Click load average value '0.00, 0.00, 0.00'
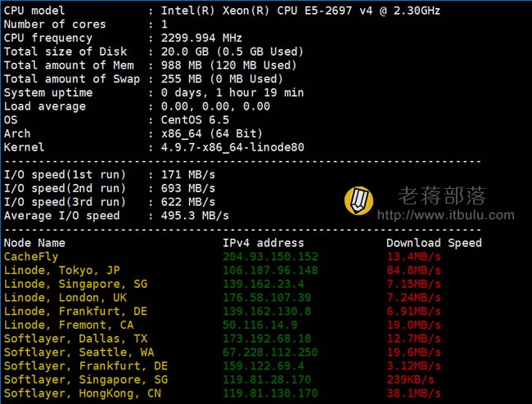Screen dimensions: 532x404 click(x=215, y=106)
